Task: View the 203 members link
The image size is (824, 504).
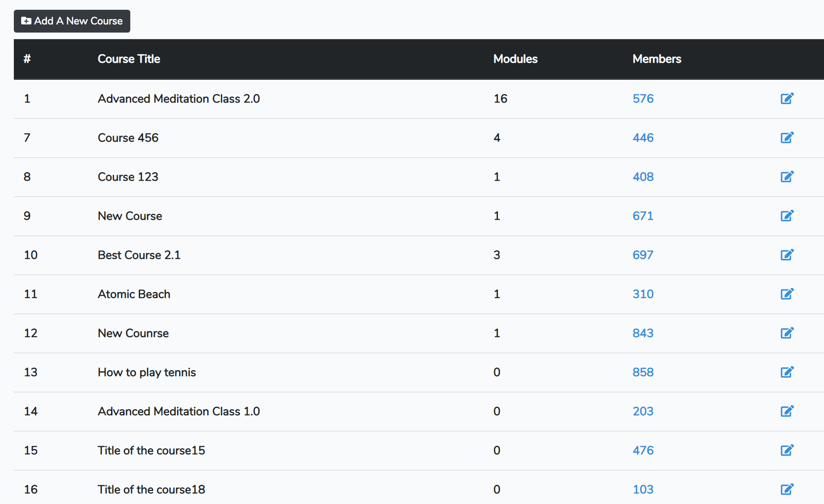Action: (x=643, y=411)
